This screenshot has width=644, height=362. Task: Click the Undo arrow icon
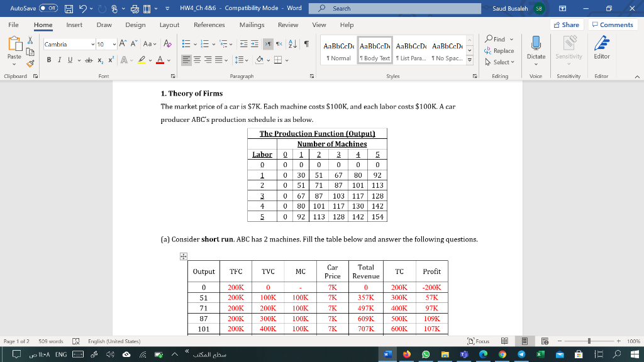[83, 8]
